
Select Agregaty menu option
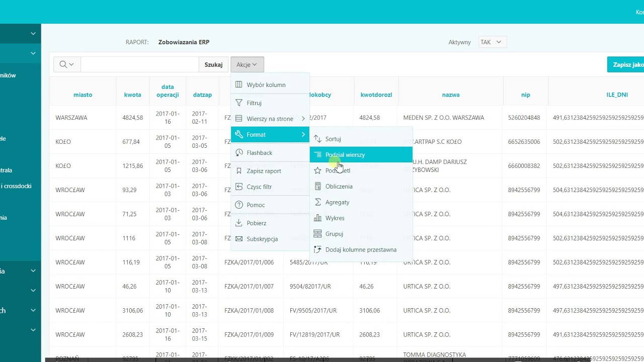[361, 202]
